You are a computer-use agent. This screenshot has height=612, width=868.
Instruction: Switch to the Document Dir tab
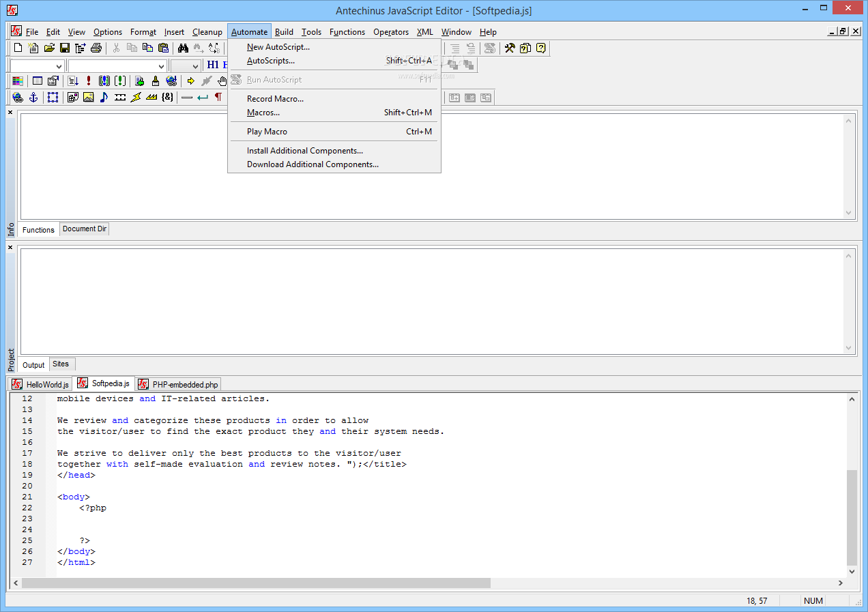(x=85, y=229)
